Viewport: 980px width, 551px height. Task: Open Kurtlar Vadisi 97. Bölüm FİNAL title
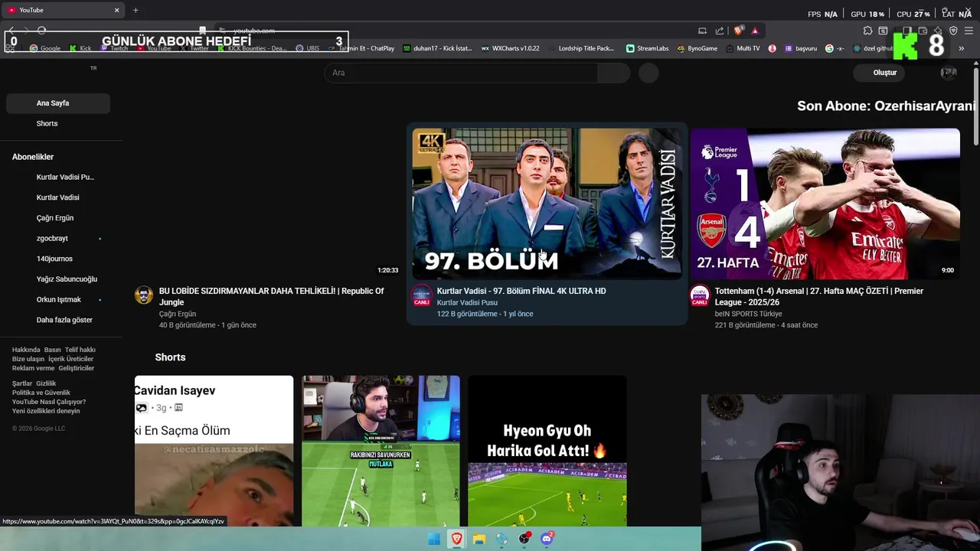click(x=521, y=291)
